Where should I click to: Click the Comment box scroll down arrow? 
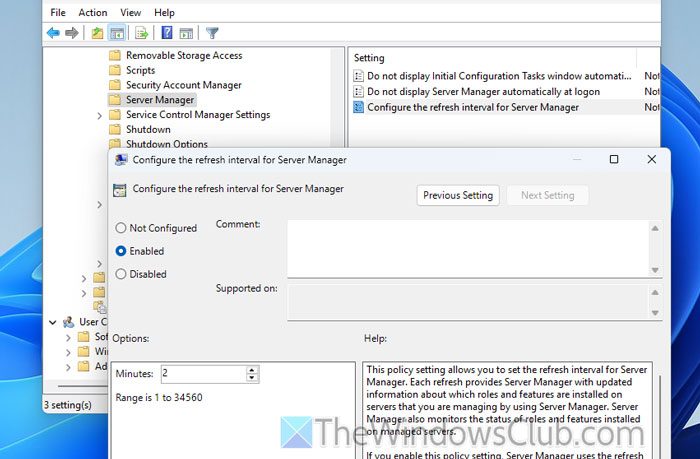tap(655, 270)
